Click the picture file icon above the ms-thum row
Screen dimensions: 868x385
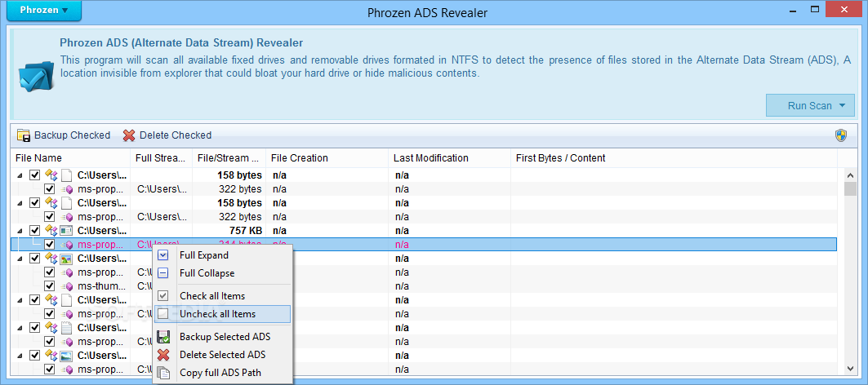click(x=66, y=259)
